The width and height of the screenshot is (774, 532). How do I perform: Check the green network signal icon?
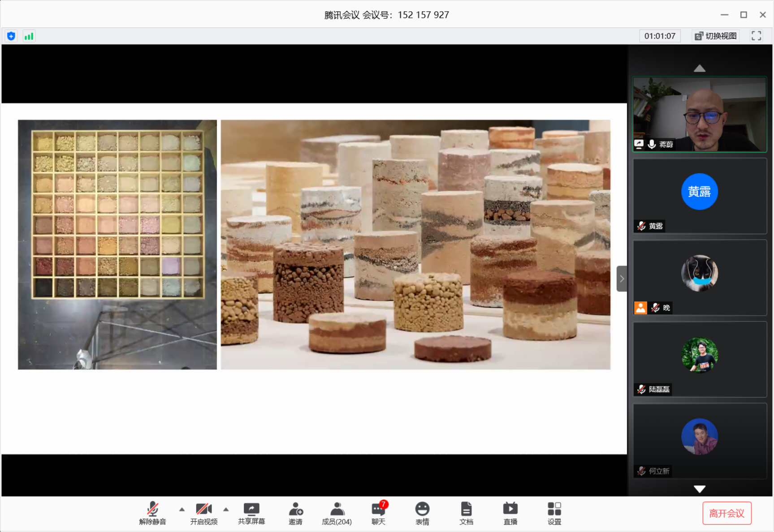tap(29, 36)
